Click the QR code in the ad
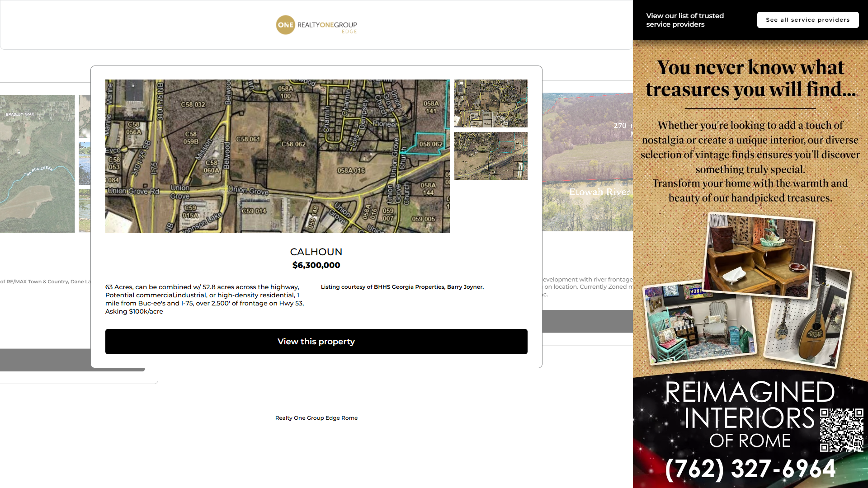The image size is (868, 488). tap(841, 430)
